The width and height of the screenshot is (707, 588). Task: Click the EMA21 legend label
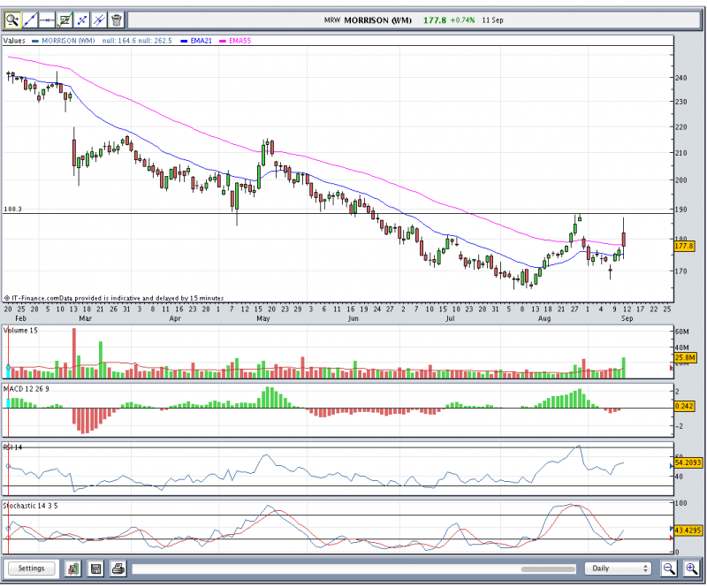point(202,41)
